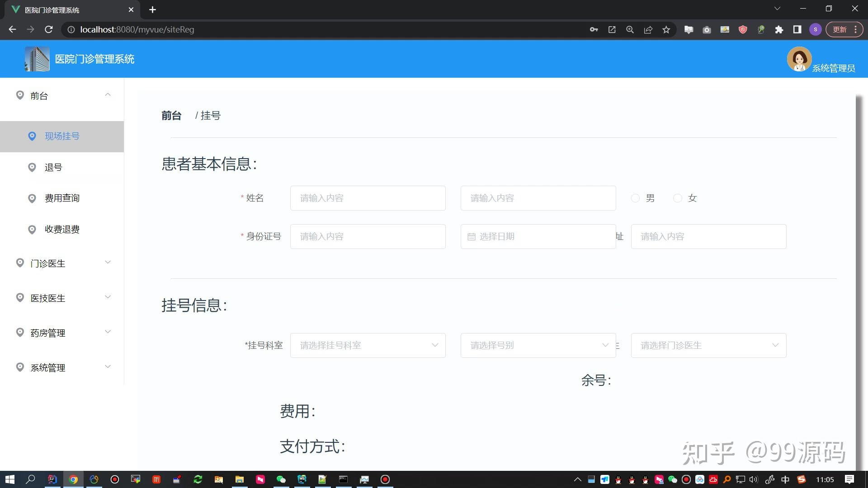
Task: Click the browser zoom magnifier icon
Action: click(x=630, y=30)
